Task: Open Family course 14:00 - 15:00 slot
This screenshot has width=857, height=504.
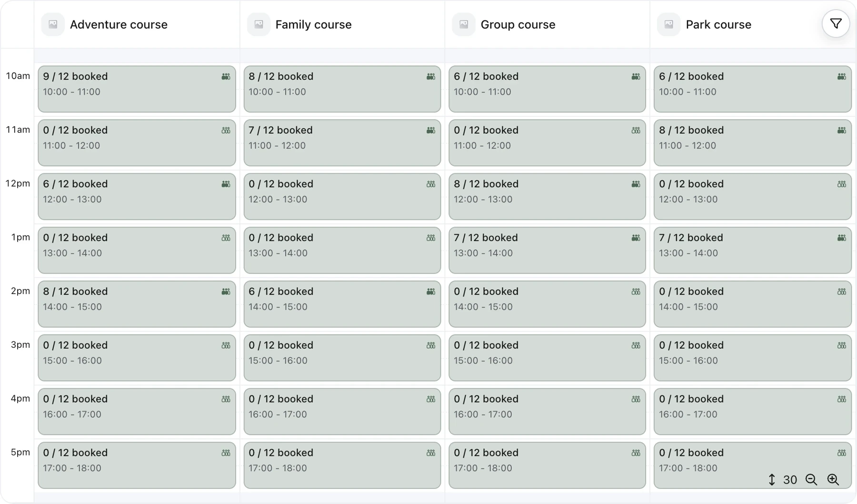Action: pyautogui.click(x=342, y=304)
